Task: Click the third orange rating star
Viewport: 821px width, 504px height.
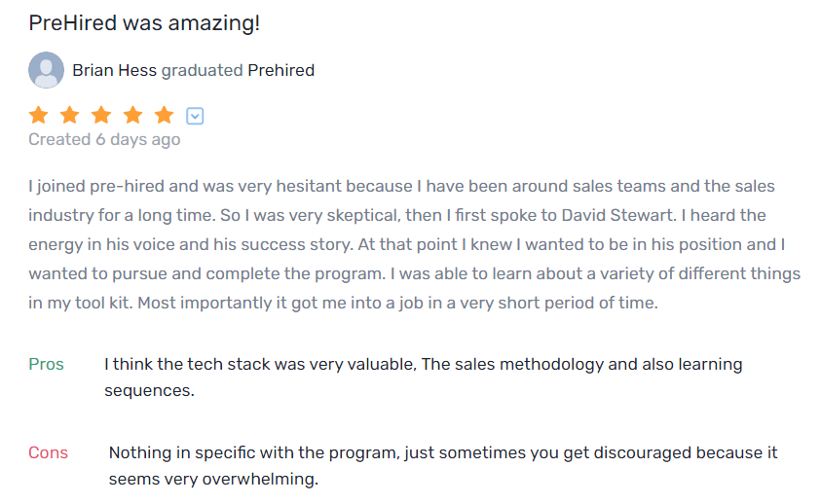Action: tap(101, 116)
